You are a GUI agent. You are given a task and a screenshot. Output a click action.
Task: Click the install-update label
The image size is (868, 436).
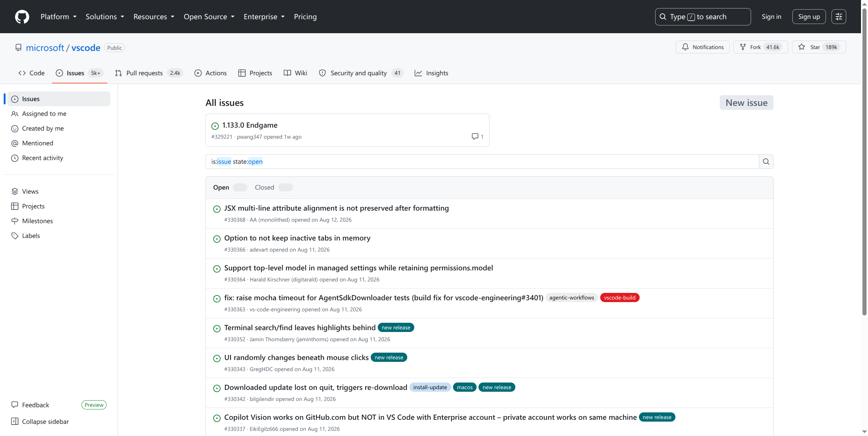tap(430, 387)
